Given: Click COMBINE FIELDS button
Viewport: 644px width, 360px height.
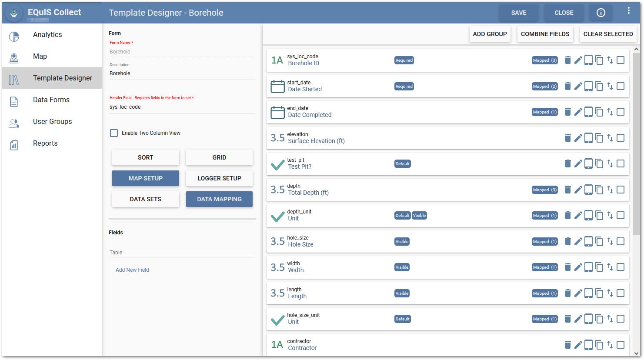Looking at the screenshot, I should pyautogui.click(x=545, y=34).
